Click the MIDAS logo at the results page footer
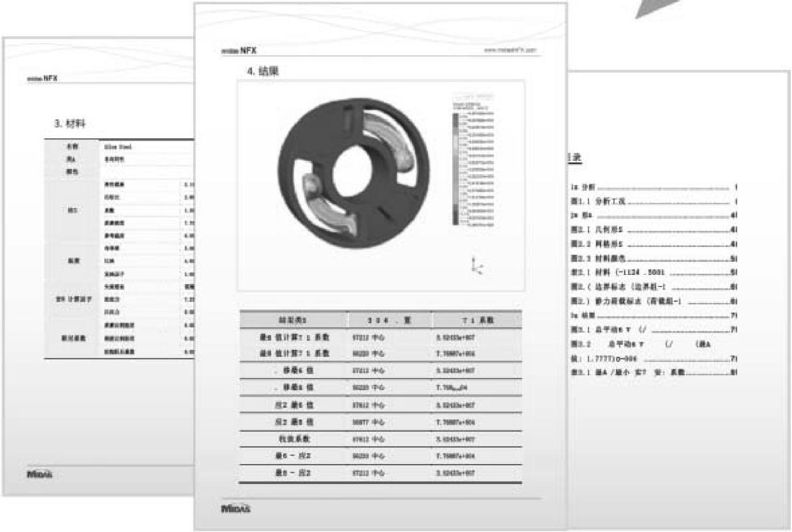Screen dimensions: 792x532 (236, 509)
